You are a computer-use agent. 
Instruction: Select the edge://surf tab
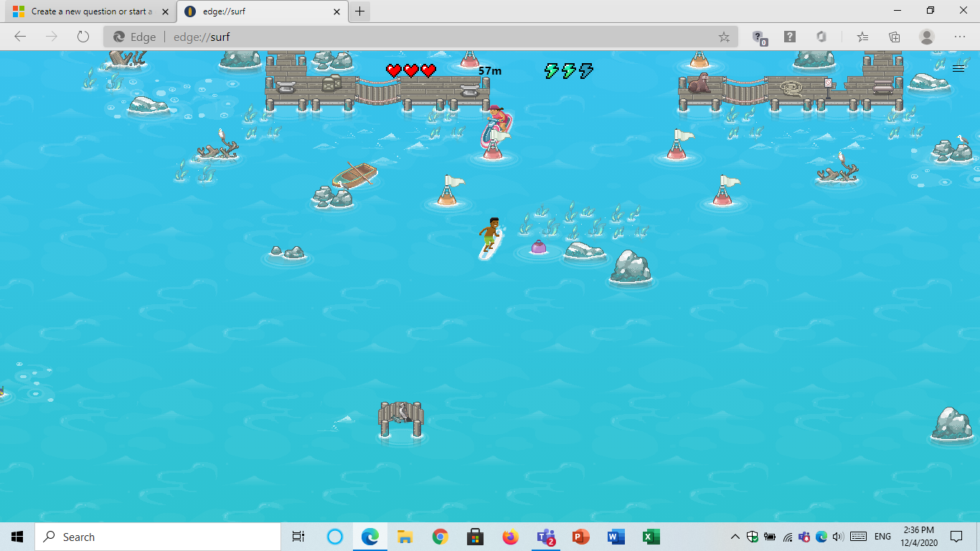262,11
